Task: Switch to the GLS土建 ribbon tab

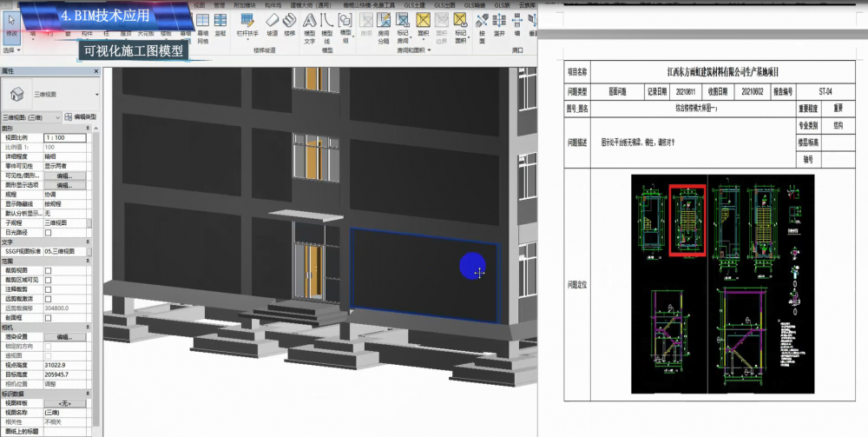Action: pyautogui.click(x=415, y=4)
